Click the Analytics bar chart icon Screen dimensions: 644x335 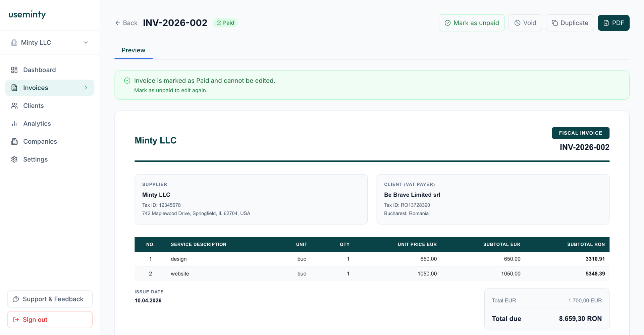coord(14,124)
